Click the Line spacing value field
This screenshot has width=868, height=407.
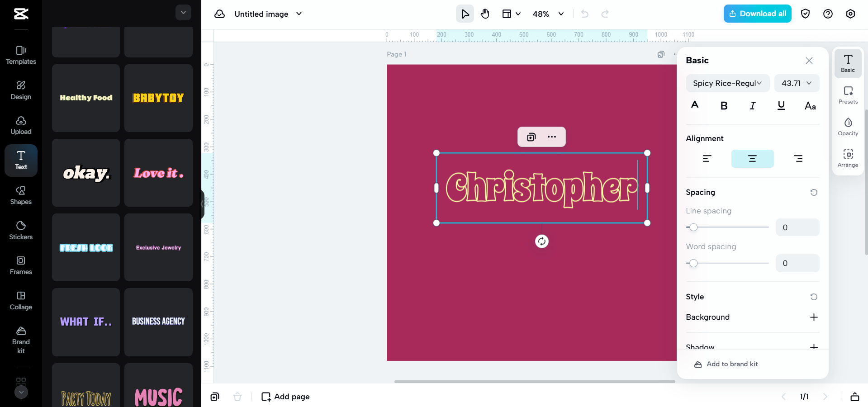coord(797,227)
